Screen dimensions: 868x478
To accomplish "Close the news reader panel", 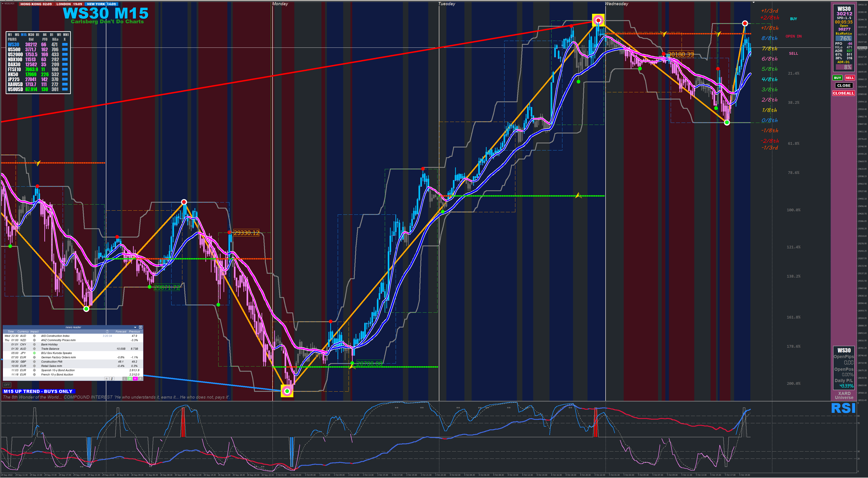I will coord(140,327).
